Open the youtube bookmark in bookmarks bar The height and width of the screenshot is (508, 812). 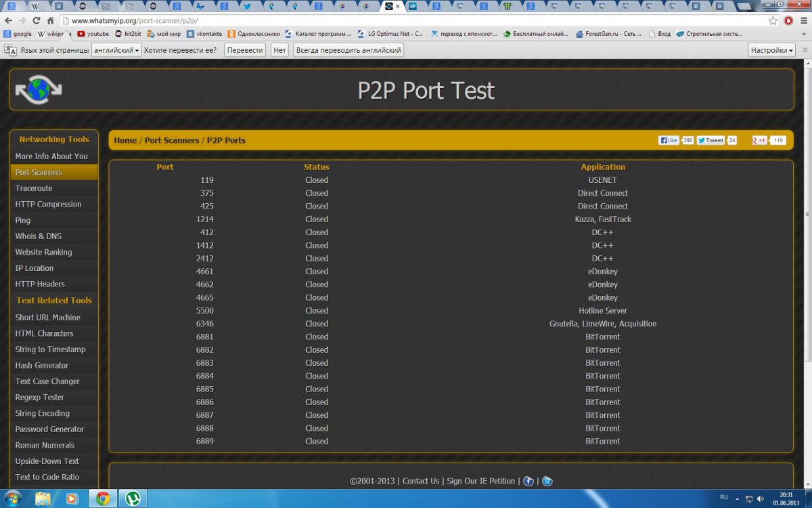(93, 34)
